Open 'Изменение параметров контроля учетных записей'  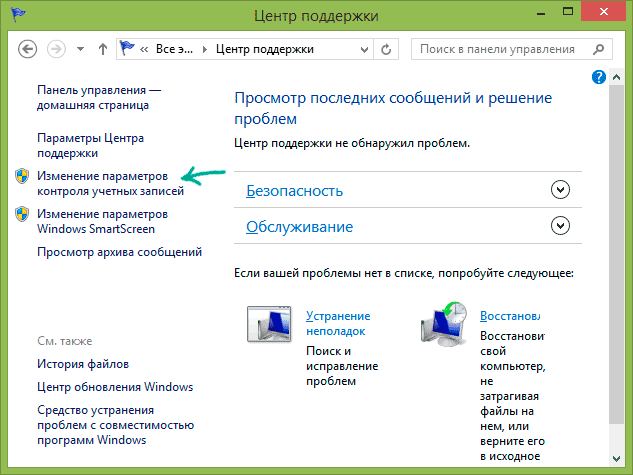point(111,183)
